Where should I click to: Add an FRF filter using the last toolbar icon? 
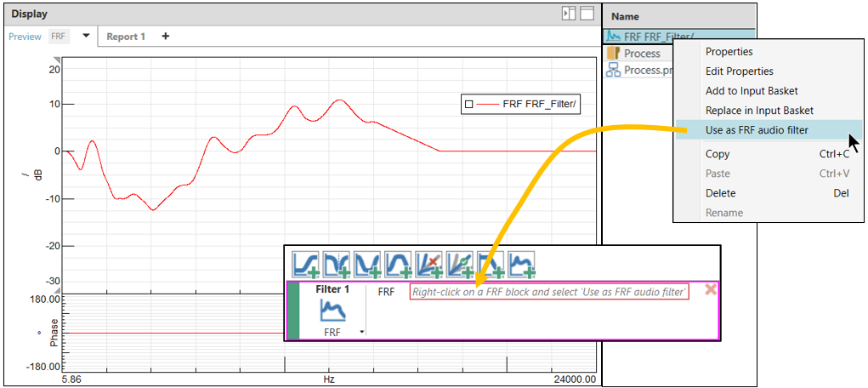click(x=520, y=263)
